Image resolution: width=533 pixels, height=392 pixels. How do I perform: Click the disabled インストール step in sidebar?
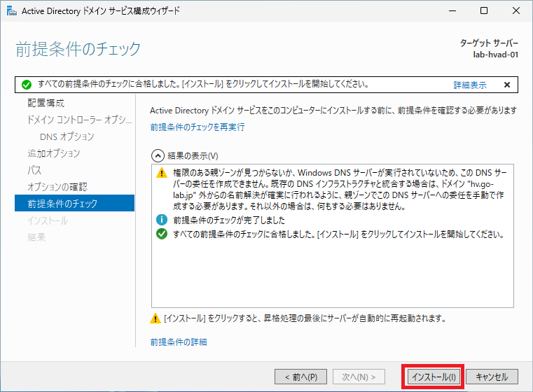click(x=48, y=220)
